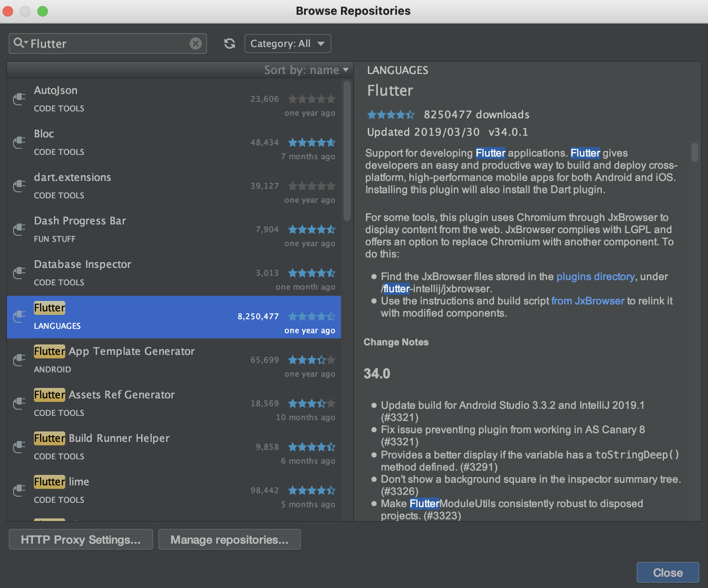
Task: Click the Flutter lime plugin icon
Action: tap(19, 491)
